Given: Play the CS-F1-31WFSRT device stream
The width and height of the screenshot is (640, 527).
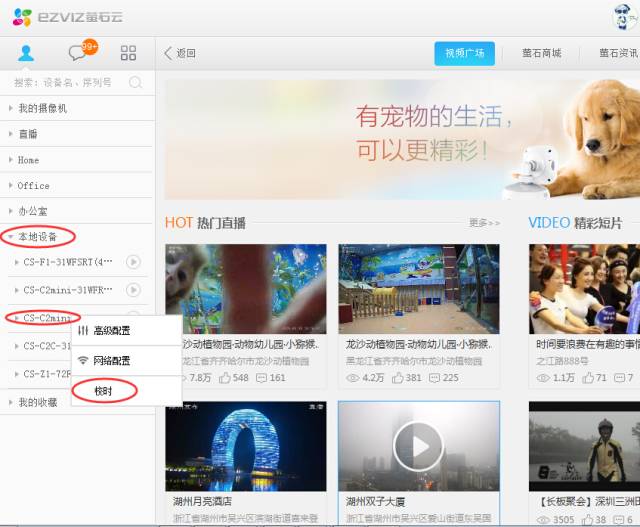Looking at the screenshot, I should [x=133, y=263].
